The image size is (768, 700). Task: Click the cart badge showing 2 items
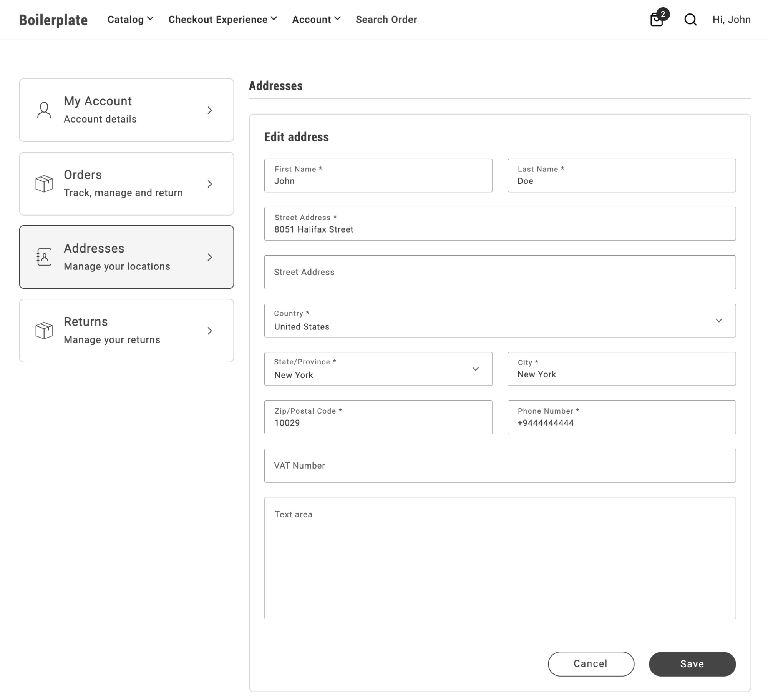[x=663, y=14]
